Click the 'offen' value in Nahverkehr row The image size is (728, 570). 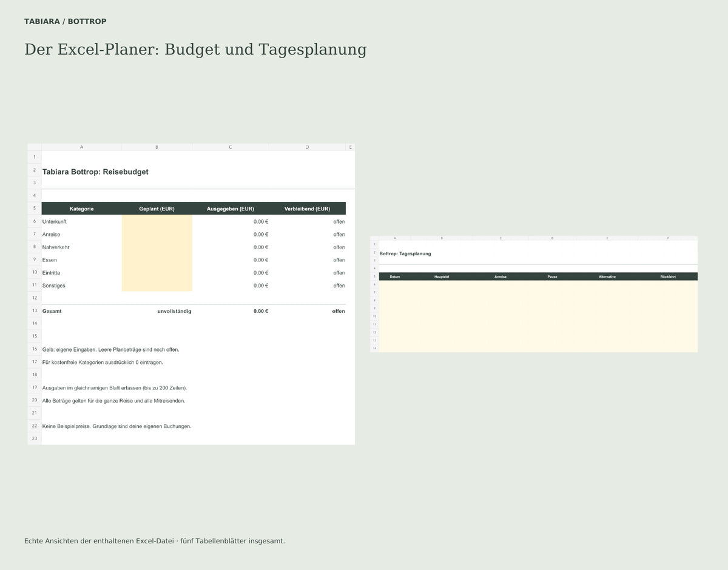(x=339, y=247)
